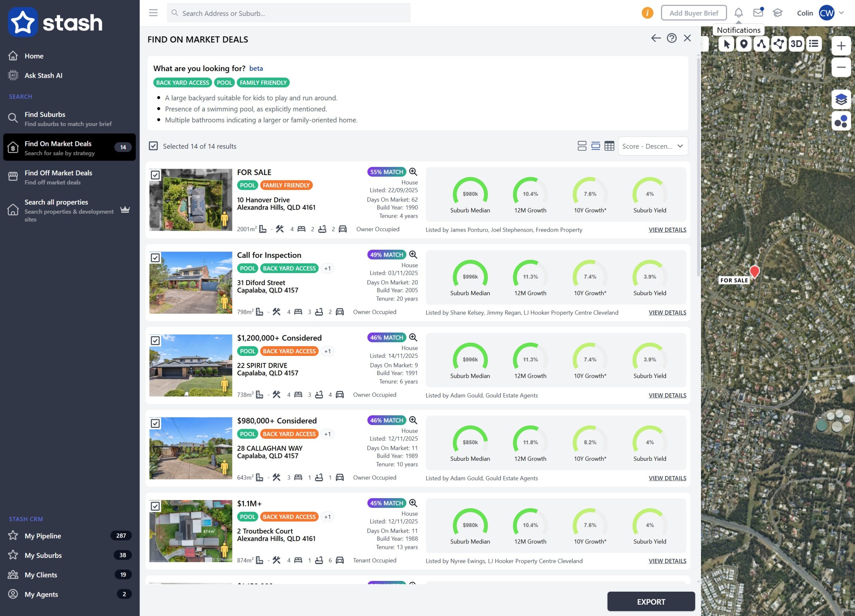This screenshot has height=616, width=855.
Task: Click the Search Address or Suburb field
Action: tap(288, 13)
